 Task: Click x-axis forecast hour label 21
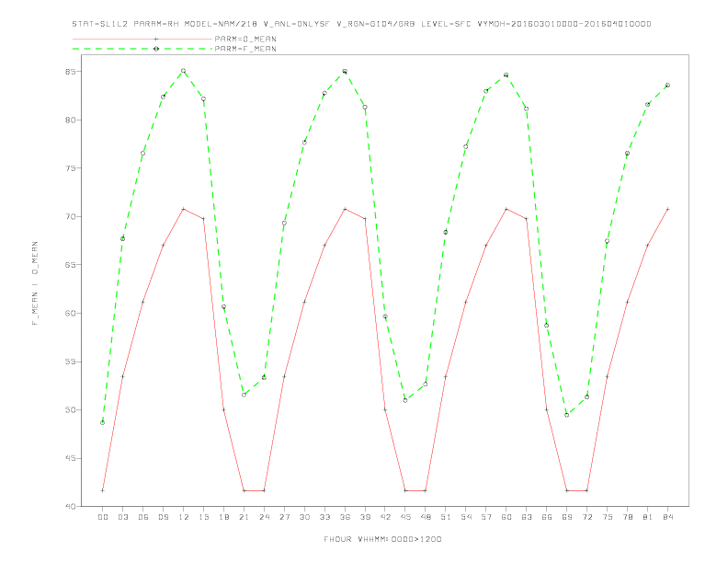244,517
